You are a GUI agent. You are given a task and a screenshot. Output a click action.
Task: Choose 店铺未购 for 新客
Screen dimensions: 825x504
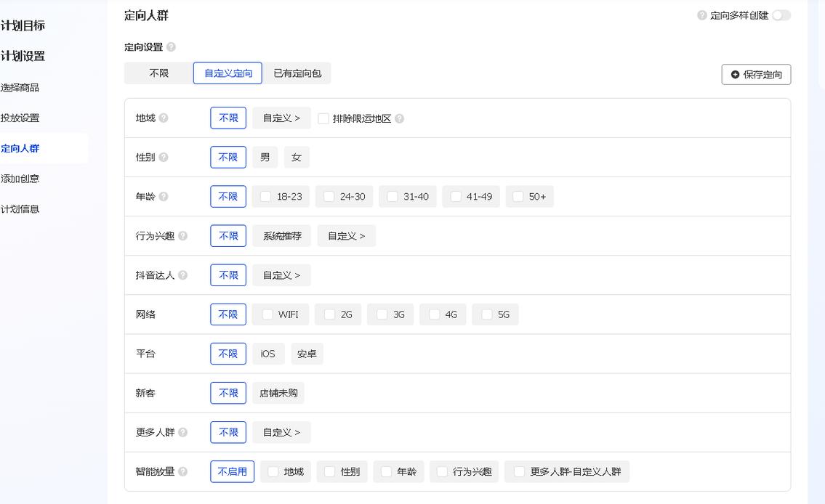point(278,393)
